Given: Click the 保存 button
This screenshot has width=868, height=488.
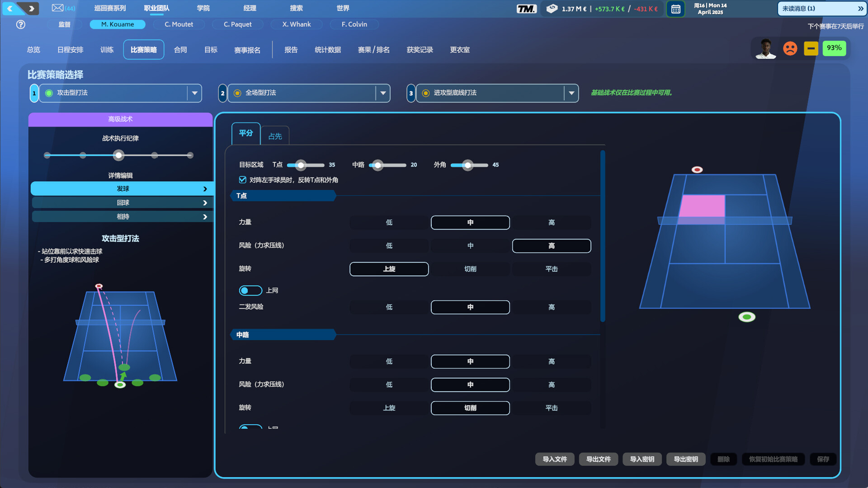Looking at the screenshot, I should click(823, 459).
